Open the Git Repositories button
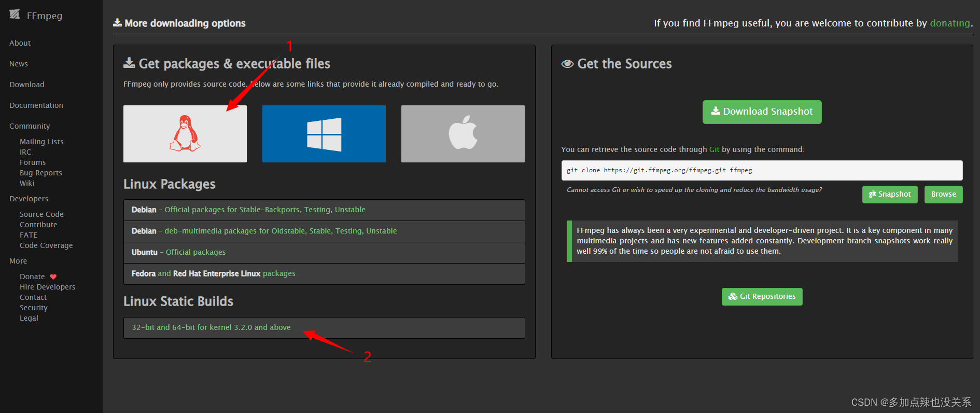 tap(762, 296)
